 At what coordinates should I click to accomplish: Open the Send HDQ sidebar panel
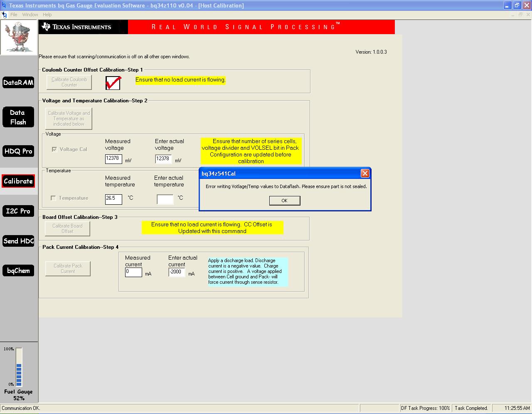[x=18, y=241]
